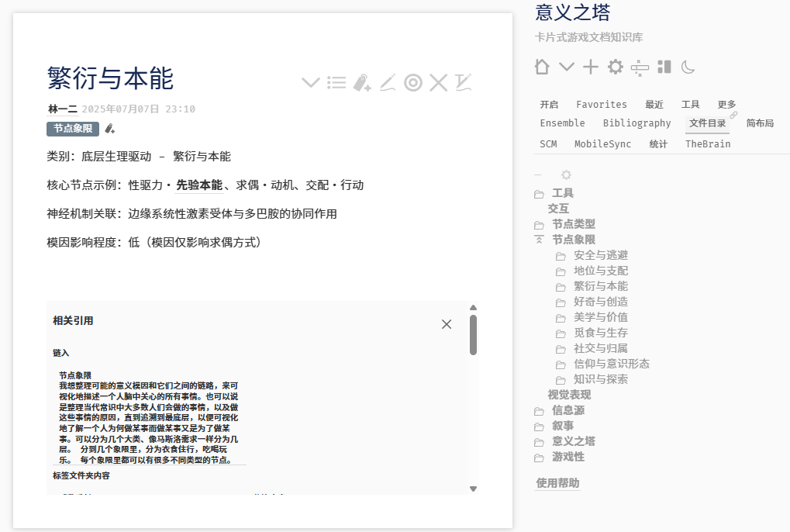The width and height of the screenshot is (790, 532).
Task: Open 繁衍与本能 in the file tree
Action: 601,286
